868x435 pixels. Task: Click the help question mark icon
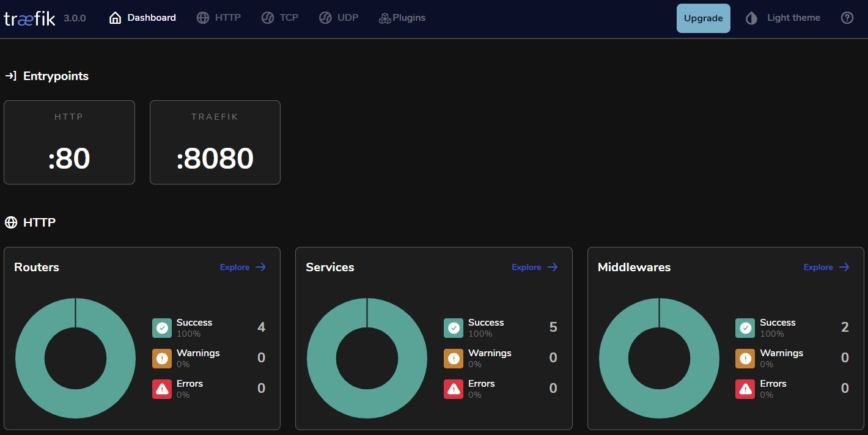(847, 18)
